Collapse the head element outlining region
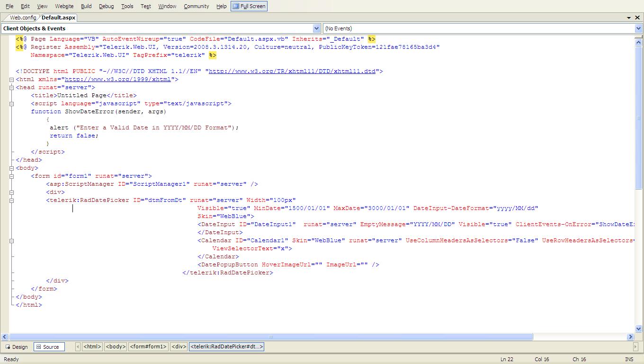This screenshot has height=364, width=644. [12, 88]
